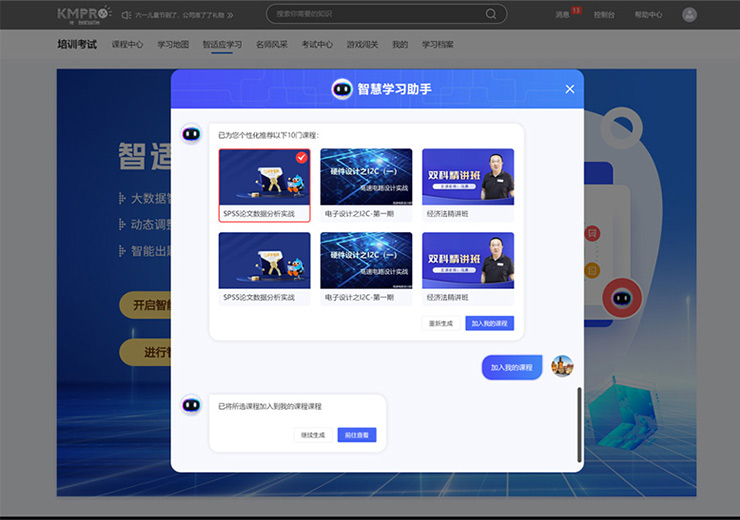Click robot avatar beside confirmation message
This screenshot has width=740, height=520.
(191, 405)
